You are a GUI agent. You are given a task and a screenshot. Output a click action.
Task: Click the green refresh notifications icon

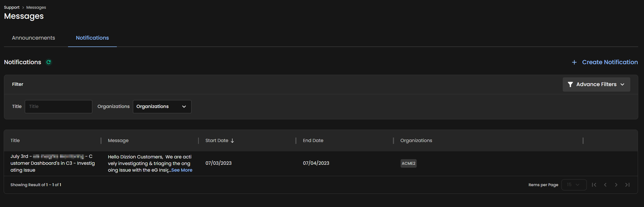pyautogui.click(x=49, y=62)
